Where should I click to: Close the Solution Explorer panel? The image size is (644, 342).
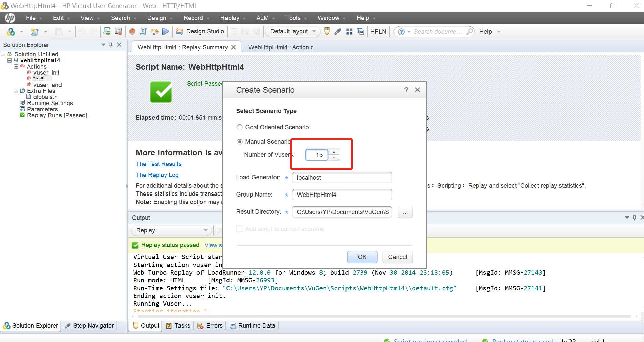[119, 45]
